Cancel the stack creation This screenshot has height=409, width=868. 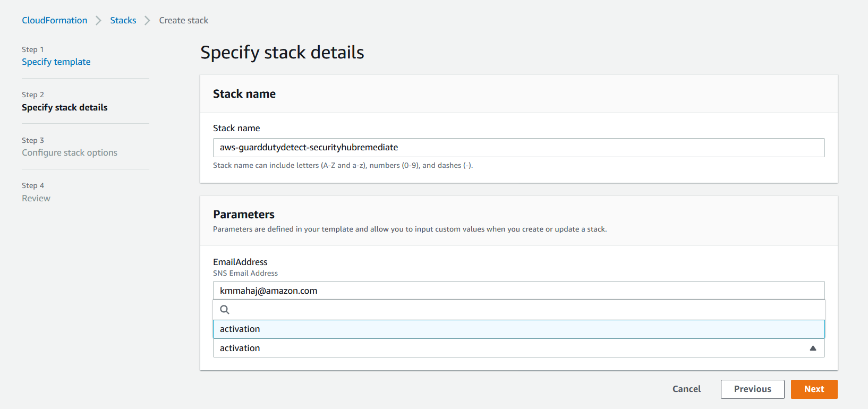tap(687, 389)
